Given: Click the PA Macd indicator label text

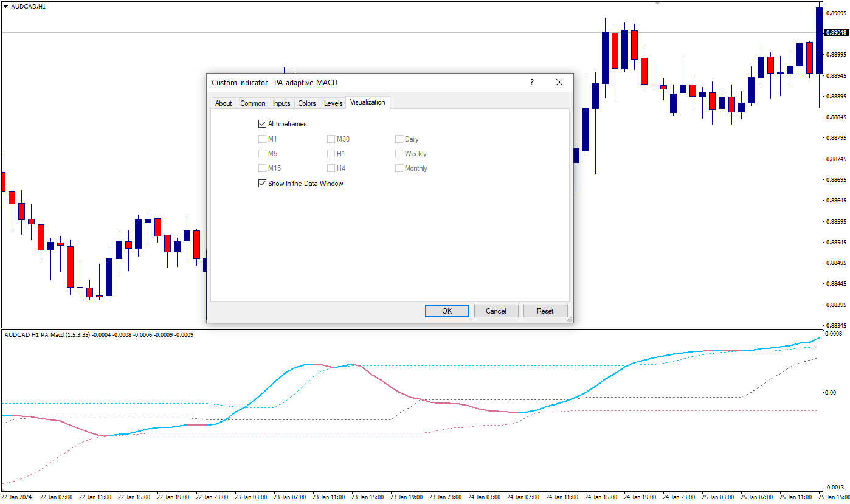Looking at the screenshot, I should point(98,334).
